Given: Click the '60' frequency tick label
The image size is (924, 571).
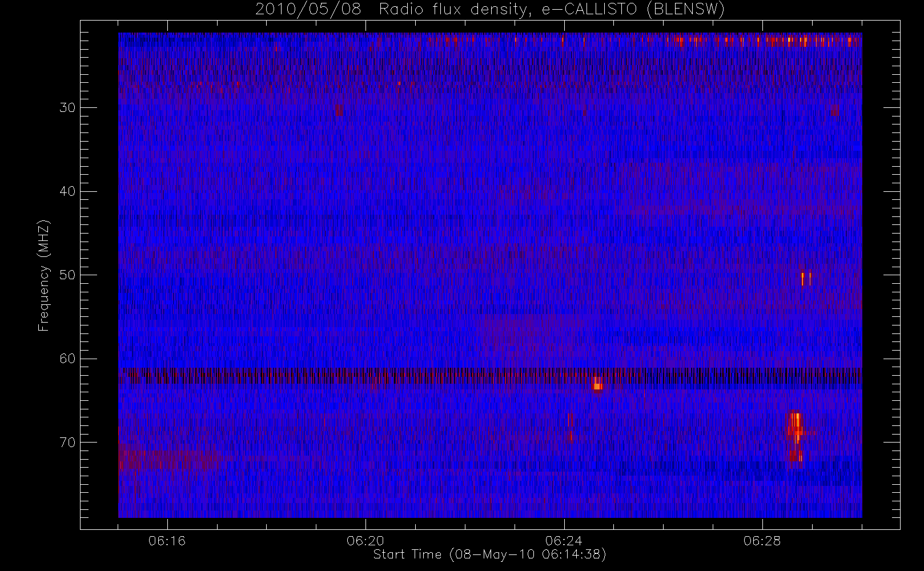Looking at the screenshot, I should point(67,359).
